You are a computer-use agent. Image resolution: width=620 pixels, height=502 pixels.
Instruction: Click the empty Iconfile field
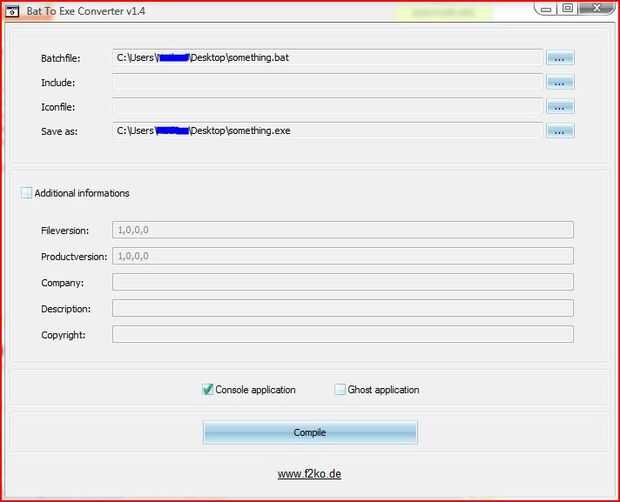[x=327, y=106]
